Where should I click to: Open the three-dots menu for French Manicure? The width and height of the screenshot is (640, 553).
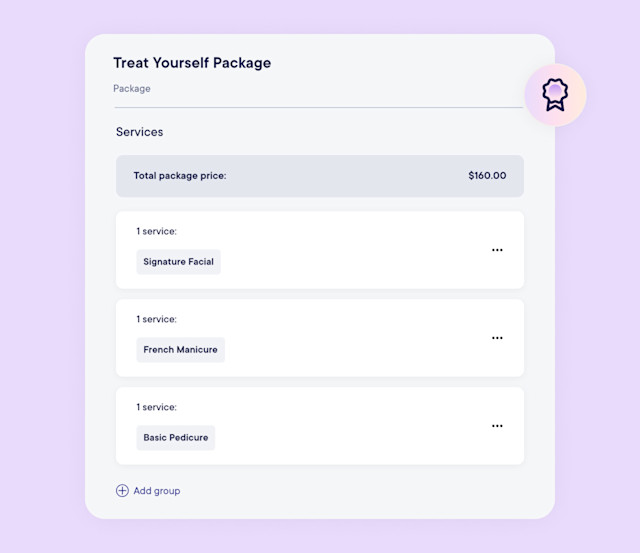497,338
